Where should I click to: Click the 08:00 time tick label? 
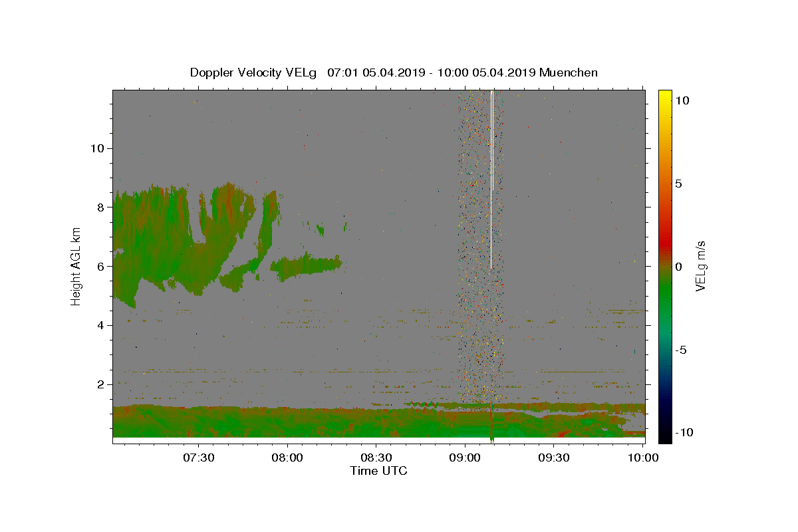point(287,458)
